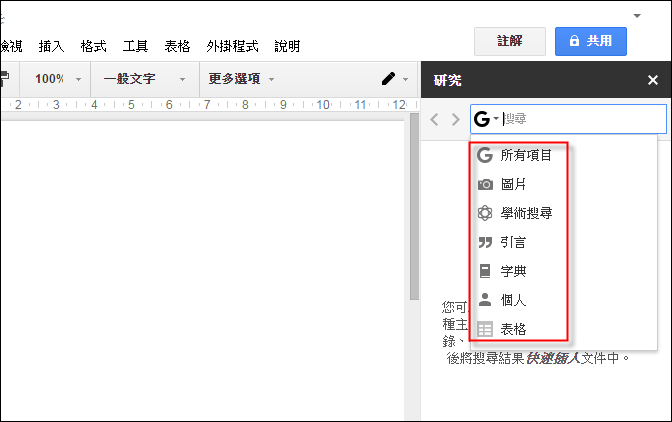Click the 檢視 menu
Image resolution: width=672 pixels, height=422 pixels.
tap(11, 46)
